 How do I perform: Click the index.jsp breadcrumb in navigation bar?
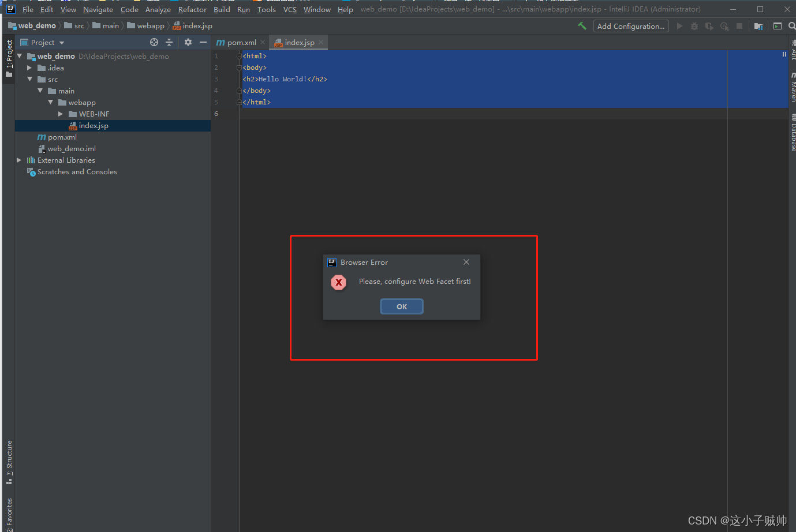tap(193, 26)
